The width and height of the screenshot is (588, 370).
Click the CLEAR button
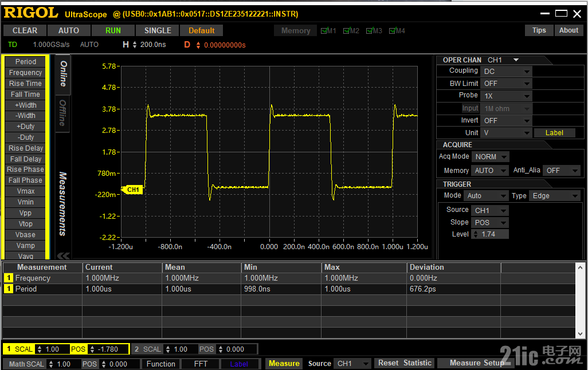tap(25, 31)
